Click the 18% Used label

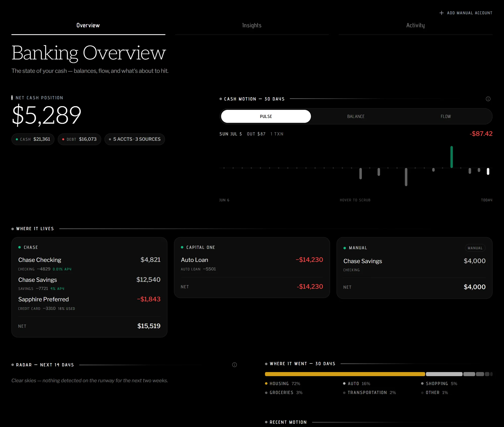(67, 309)
